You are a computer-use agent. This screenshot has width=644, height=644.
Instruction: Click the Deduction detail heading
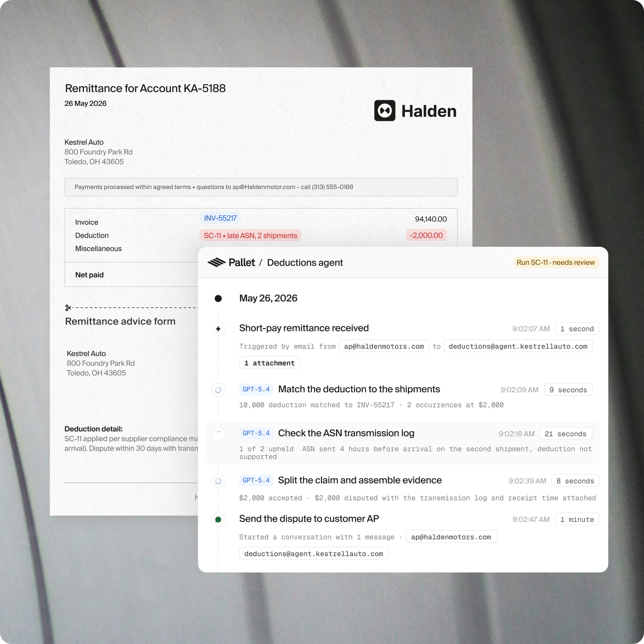(93, 429)
